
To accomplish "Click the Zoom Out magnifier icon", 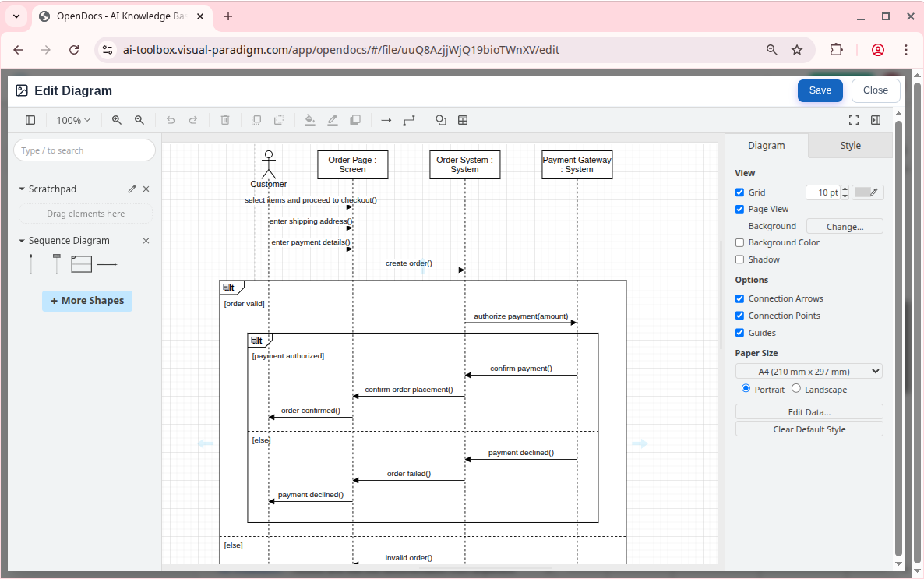I will coord(139,120).
